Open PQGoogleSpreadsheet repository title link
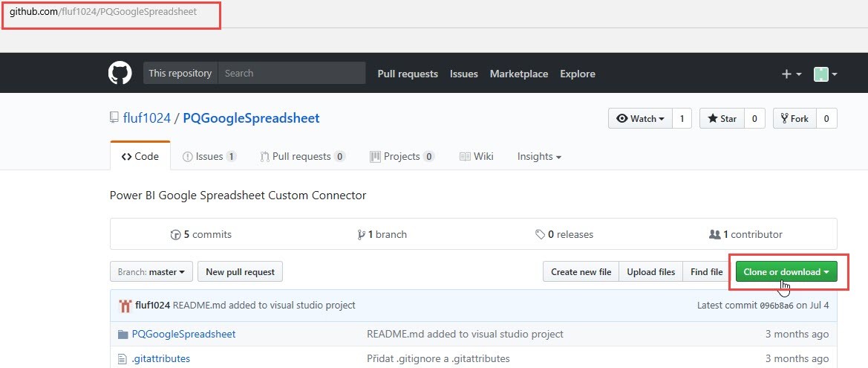This screenshot has height=368, width=868. pyautogui.click(x=251, y=118)
